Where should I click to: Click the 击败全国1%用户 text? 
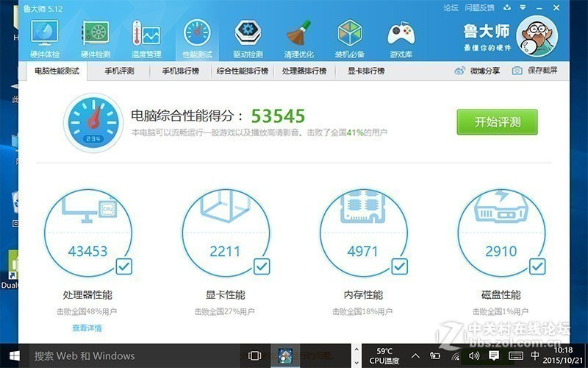pyautogui.click(x=501, y=311)
